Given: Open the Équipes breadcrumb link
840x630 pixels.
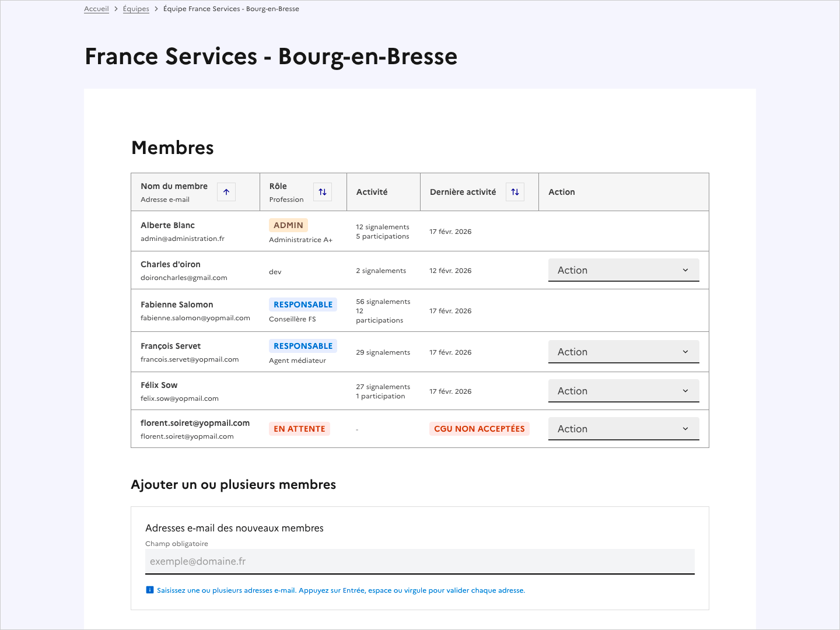Looking at the screenshot, I should tap(136, 8).
